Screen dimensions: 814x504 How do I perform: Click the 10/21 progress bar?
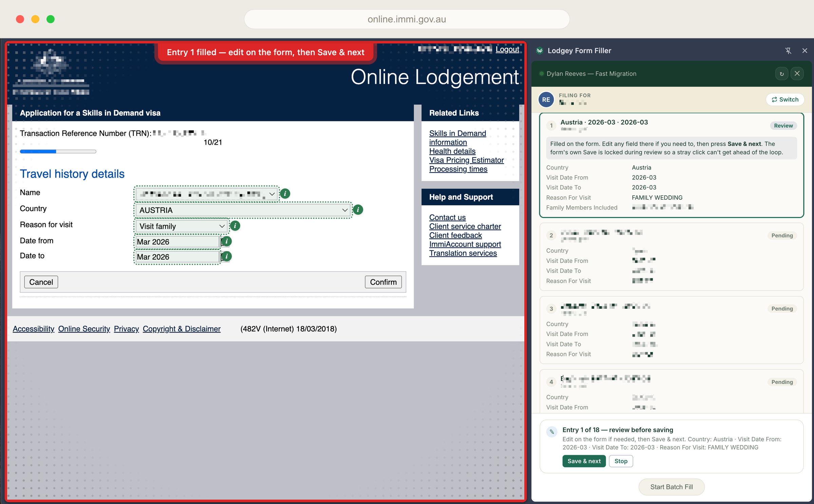tap(58, 152)
